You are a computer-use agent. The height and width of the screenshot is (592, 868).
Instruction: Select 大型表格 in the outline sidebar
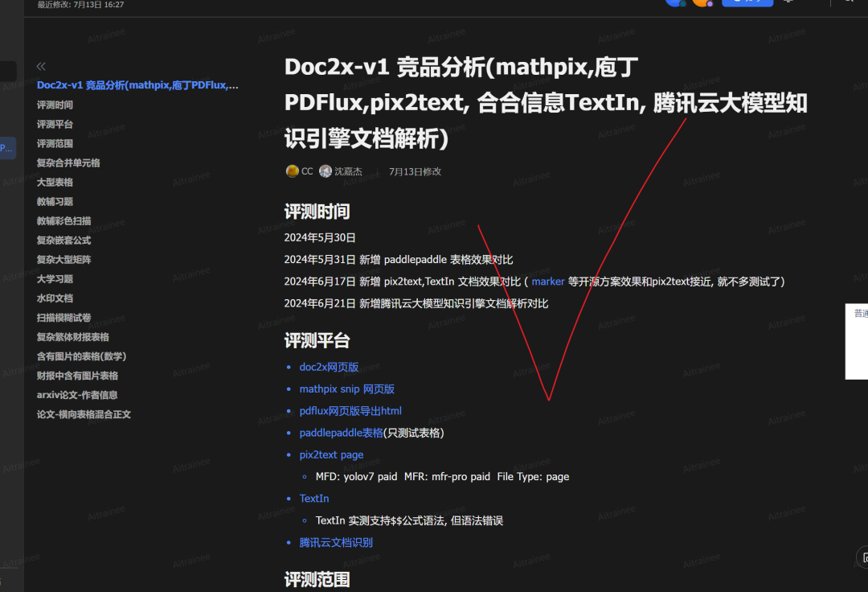pyautogui.click(x=55, y=182)
